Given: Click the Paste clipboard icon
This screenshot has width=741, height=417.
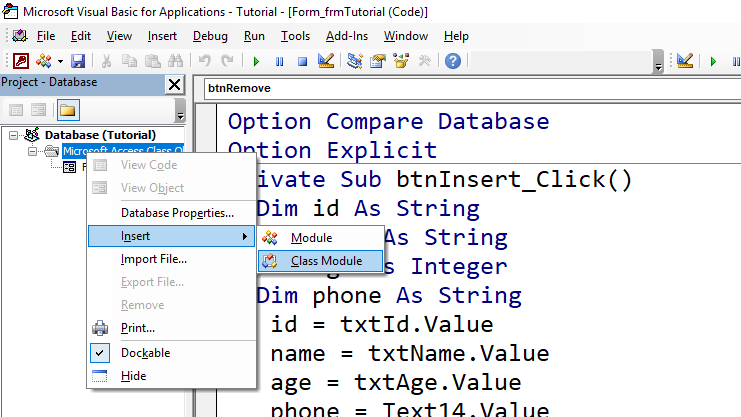Looking at the screenshot, I should pyautogui.click(x=152, y=61).
